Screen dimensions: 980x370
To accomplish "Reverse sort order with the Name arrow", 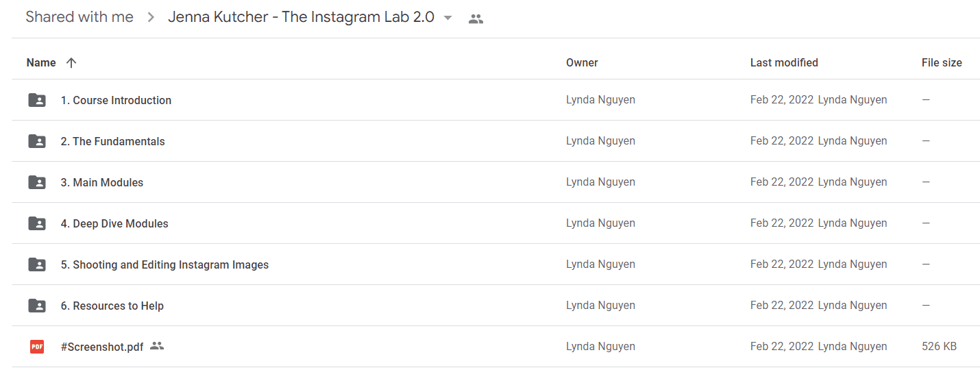I will [x=71, y=62].
